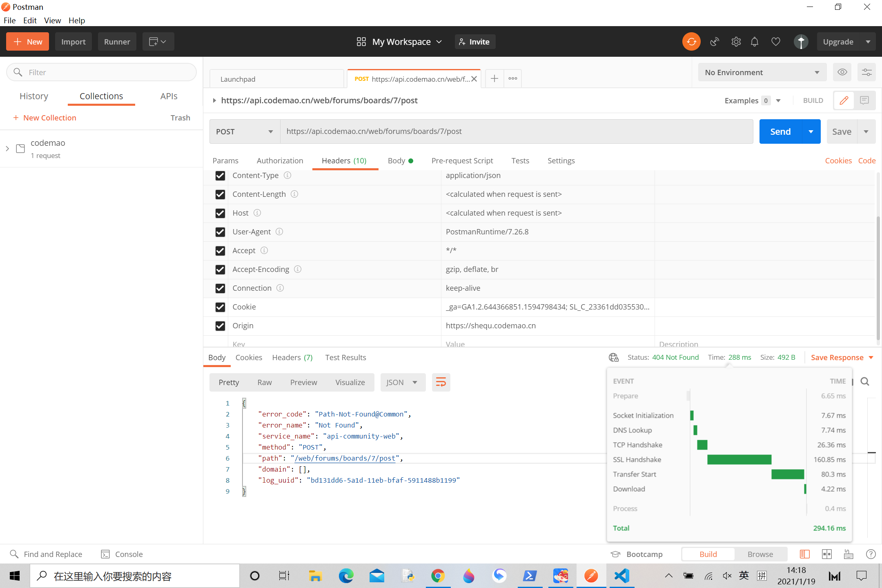The height and width of the screenshot is (588, 882).
Task: Close the POST request tab
Action: [474, 79]
